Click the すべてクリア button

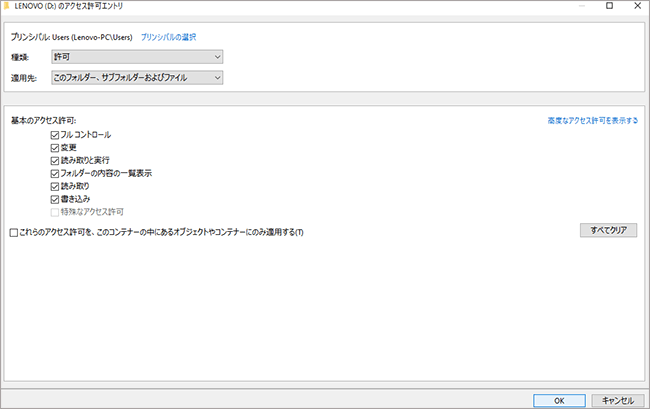point(608,230)
